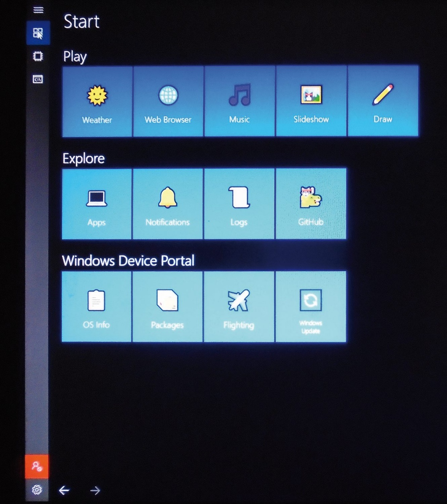View the Logs tile
The width and height of the screenshot is (447, 504).
[x=239, y=204]
